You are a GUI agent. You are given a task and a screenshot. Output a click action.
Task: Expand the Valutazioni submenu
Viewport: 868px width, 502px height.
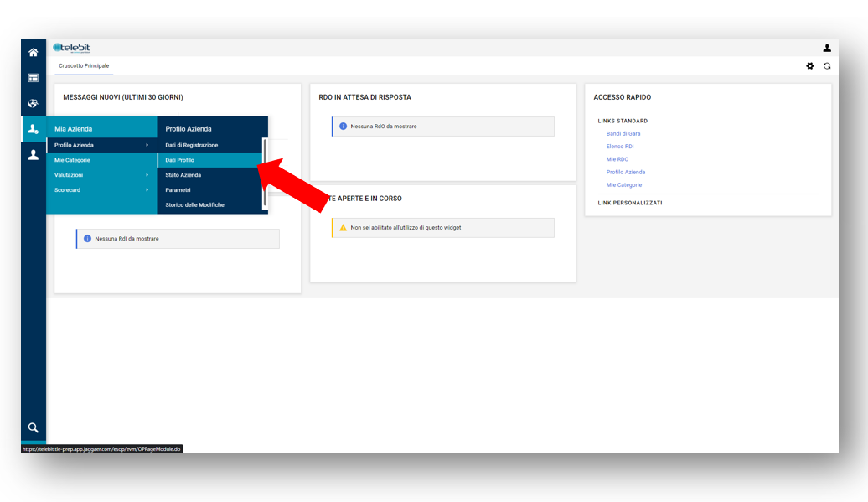pyautogui.click(x=101, y=175)
